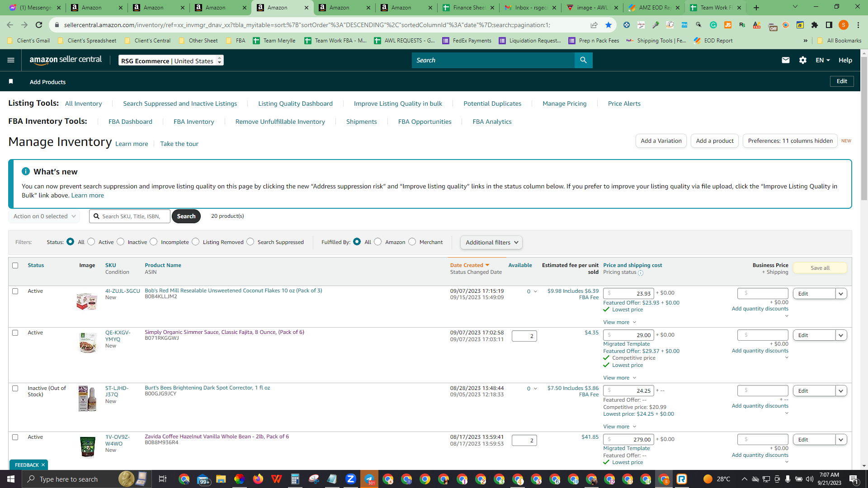Image resolution: width=868 pixels, height=488 pixels.
Task: Filter by Fulfilled By Merchant
Action: click(412, 242)
